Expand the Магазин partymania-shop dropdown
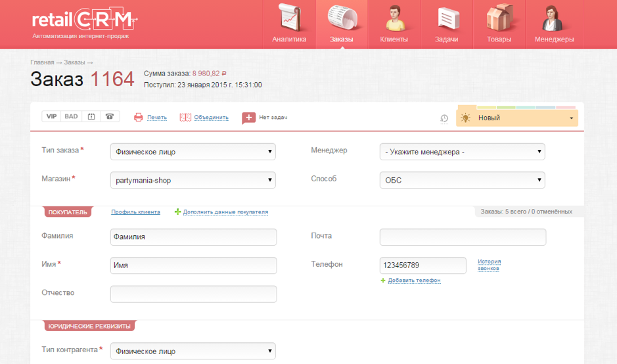The width and height of the screenshot is (617, 364). (193, 180)
